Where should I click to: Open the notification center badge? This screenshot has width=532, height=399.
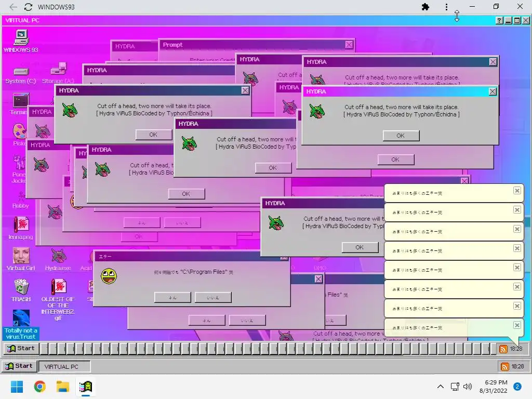click(x=517, y=387)
